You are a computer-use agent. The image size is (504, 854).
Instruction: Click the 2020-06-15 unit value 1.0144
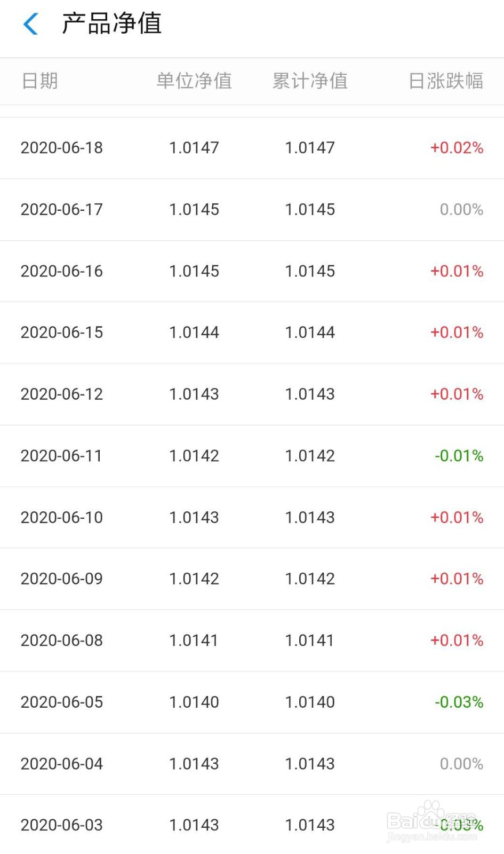194,333
